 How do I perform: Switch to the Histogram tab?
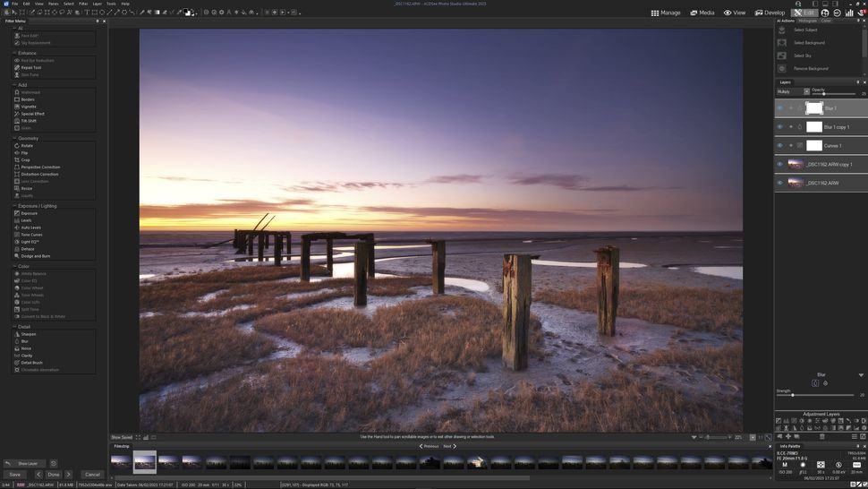(808, 21)
